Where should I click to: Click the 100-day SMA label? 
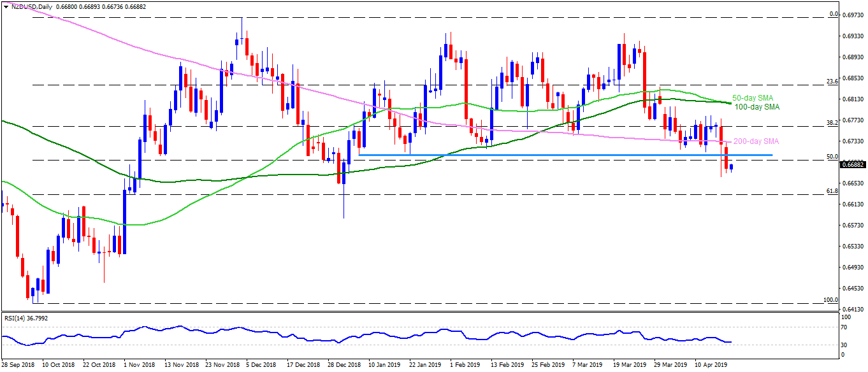point(756,107)
